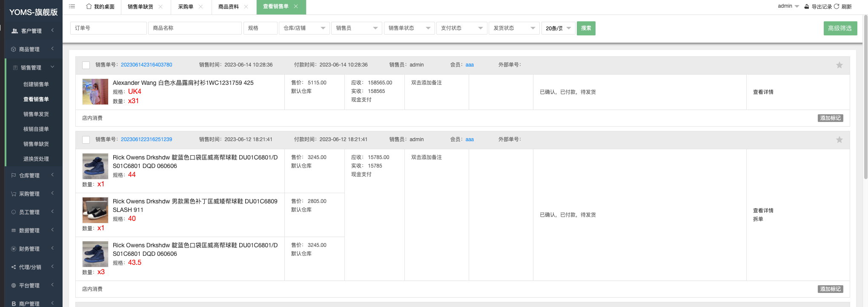Close the 商品资料 tab
Viewport: 868px width, 307px height.
(x=246, y=7)
